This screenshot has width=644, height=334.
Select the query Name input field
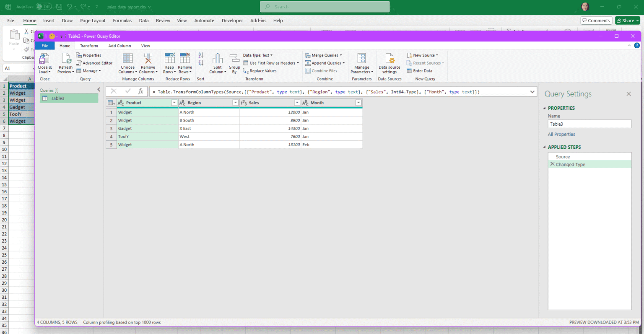589,124
